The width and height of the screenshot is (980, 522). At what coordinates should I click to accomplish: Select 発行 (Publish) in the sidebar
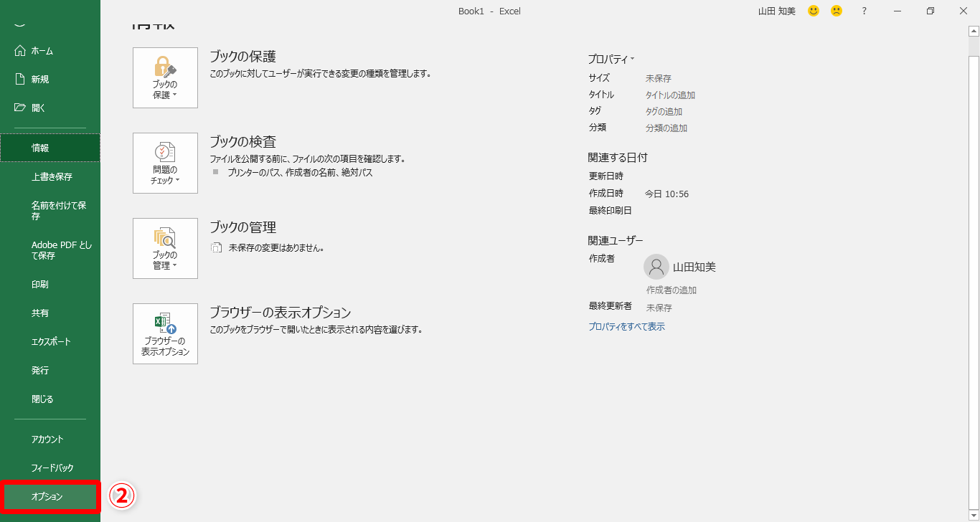[x=50, y=371]
